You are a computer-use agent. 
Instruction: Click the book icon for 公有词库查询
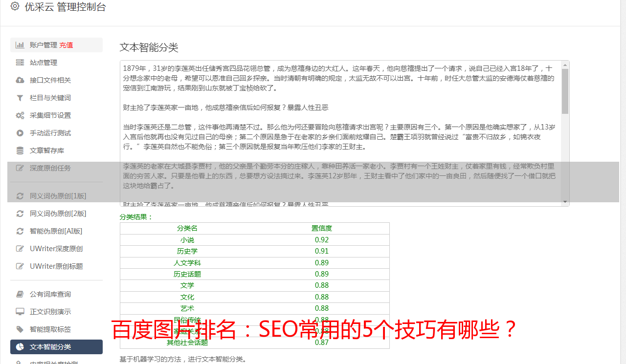pyautogui.click(x=20, y=294)
